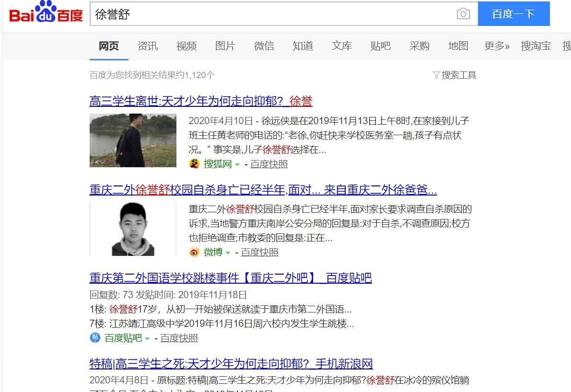Open result 重庆二外徐誉舒校园自杀身亡已经半年
Screen dimensions: 571x392
click(263, 190)
